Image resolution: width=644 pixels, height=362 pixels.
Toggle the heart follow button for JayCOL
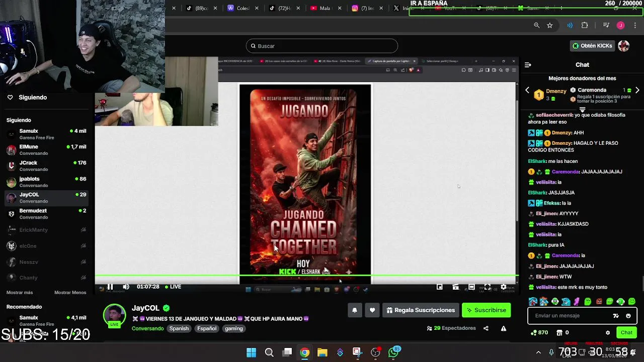pyautogui.click(x=372, y=310)
